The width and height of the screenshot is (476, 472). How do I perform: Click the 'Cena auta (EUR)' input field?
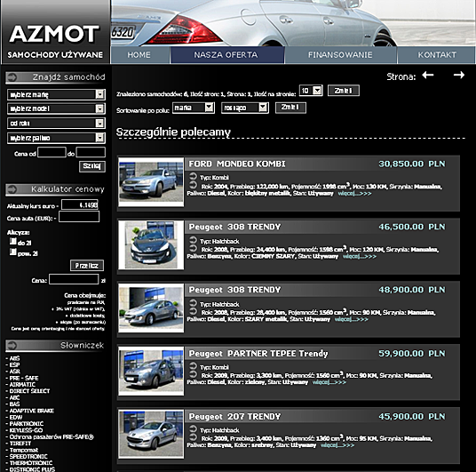coord(79,217)
